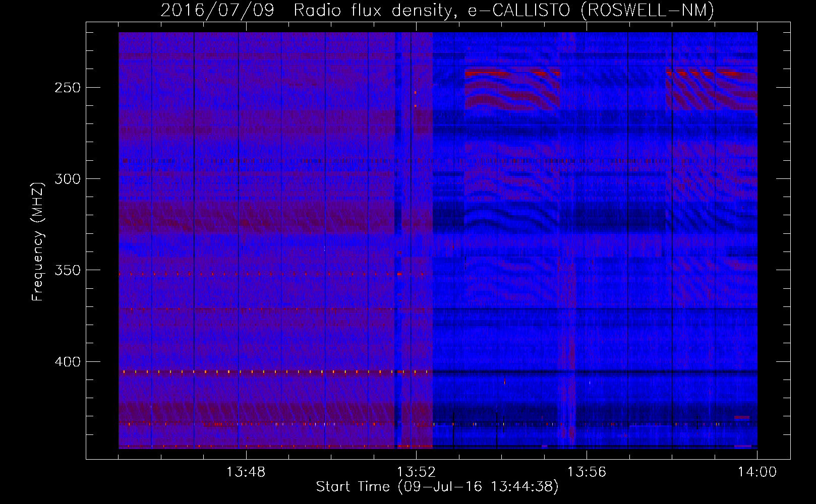The width and height of the screenshot is (816, 504).
Task: Click the 'Frequency (MHZ)' axis label
Action: (x=38, y=242)
